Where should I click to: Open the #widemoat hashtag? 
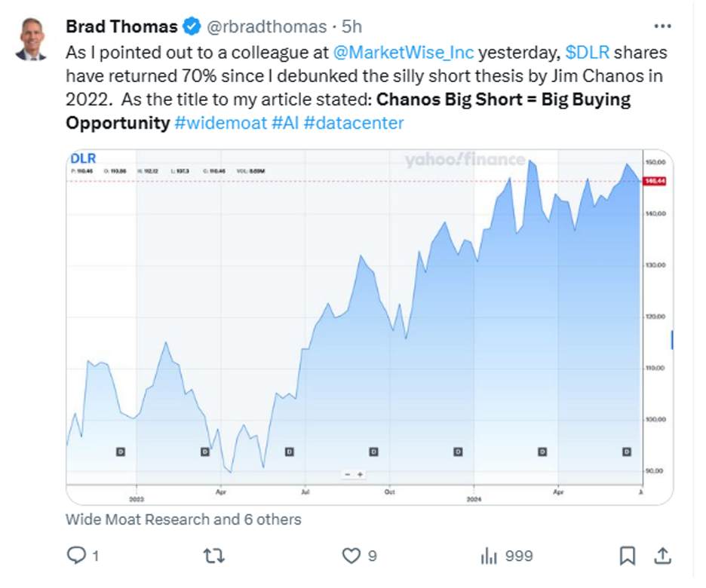[220, 123]
